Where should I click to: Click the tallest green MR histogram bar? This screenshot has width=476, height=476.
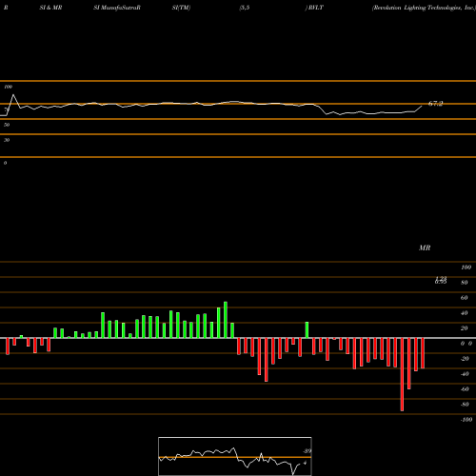[x=226, y=320]
